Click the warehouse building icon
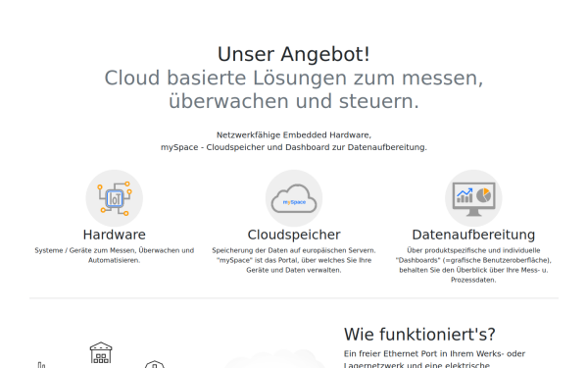 click(x=101, y=352)
